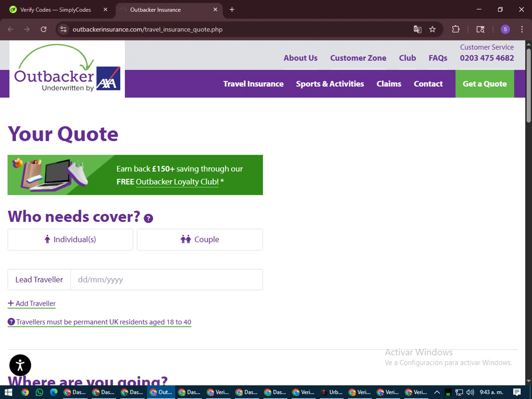
Task: Open FAQs menu item
Action: 438,58
